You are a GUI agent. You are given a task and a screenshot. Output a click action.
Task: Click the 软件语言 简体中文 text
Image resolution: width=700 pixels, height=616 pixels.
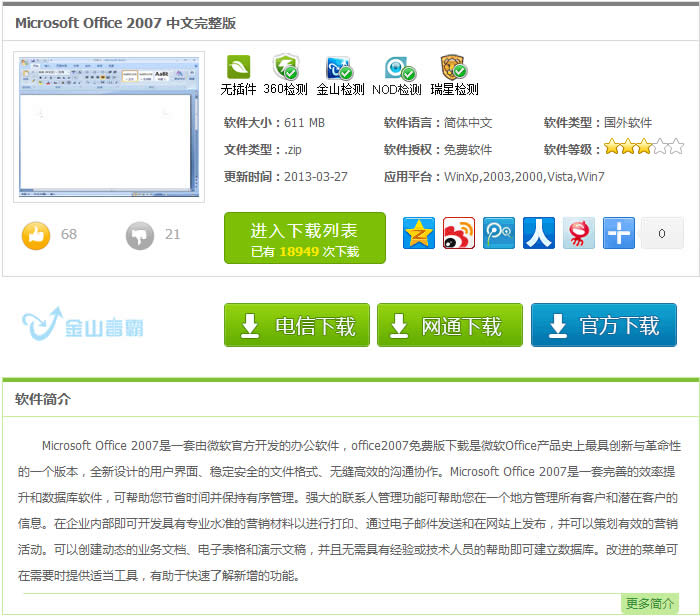click(x=438, y=123)
